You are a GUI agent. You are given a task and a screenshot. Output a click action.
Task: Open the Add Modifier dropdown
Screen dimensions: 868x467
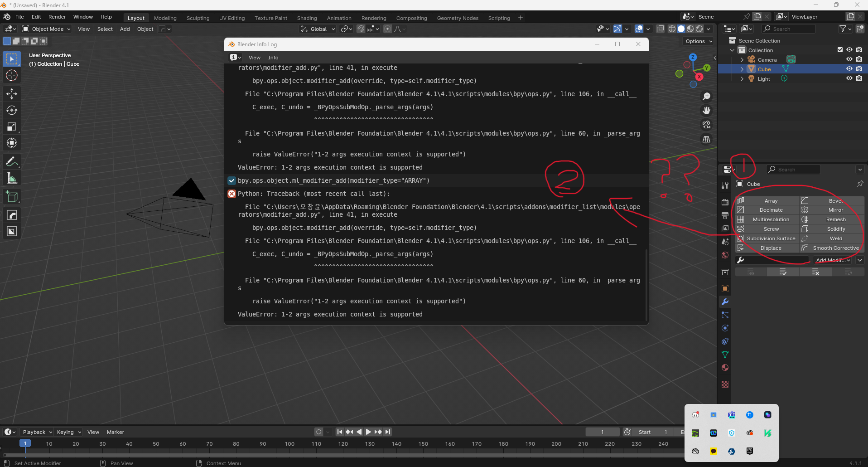pyautogui.click(x=832, y=260)
